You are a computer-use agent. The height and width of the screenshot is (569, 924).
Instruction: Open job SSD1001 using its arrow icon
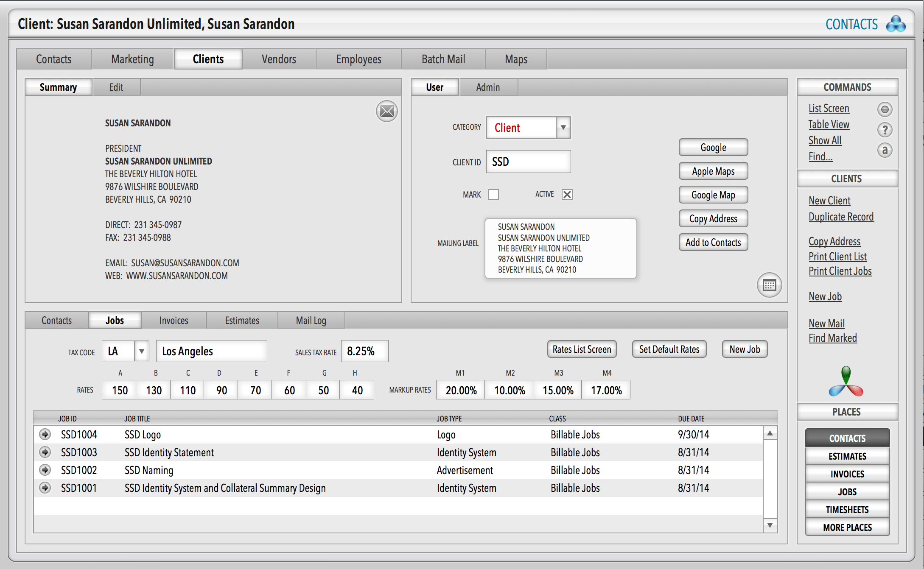coord(45,488)
